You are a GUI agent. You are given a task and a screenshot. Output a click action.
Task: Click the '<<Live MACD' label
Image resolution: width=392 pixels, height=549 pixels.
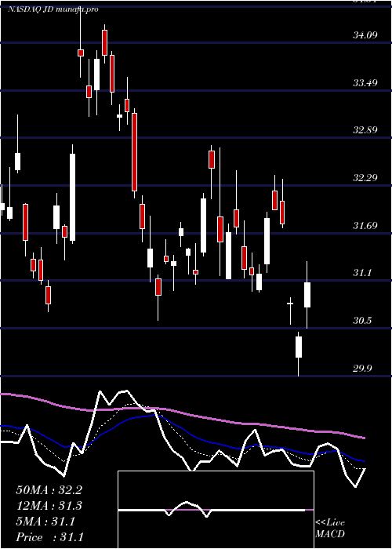pos(330,529)
